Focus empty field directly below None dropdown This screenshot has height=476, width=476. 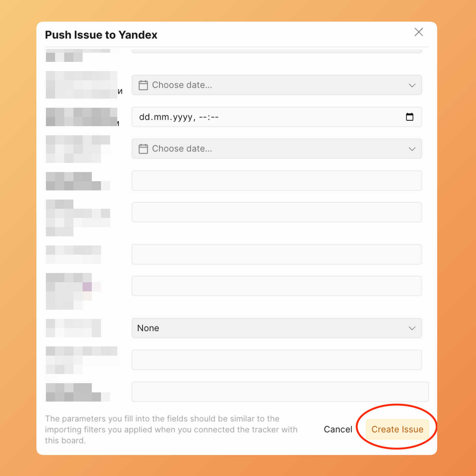276,360
